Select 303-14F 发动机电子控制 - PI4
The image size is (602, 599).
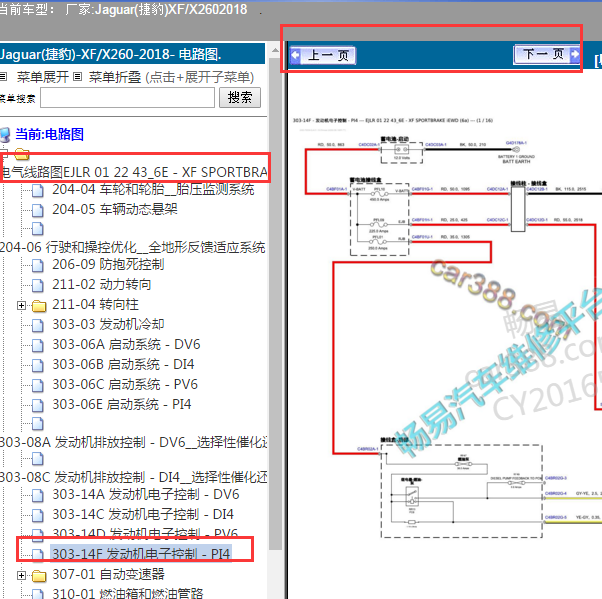[x=141, y=553]
